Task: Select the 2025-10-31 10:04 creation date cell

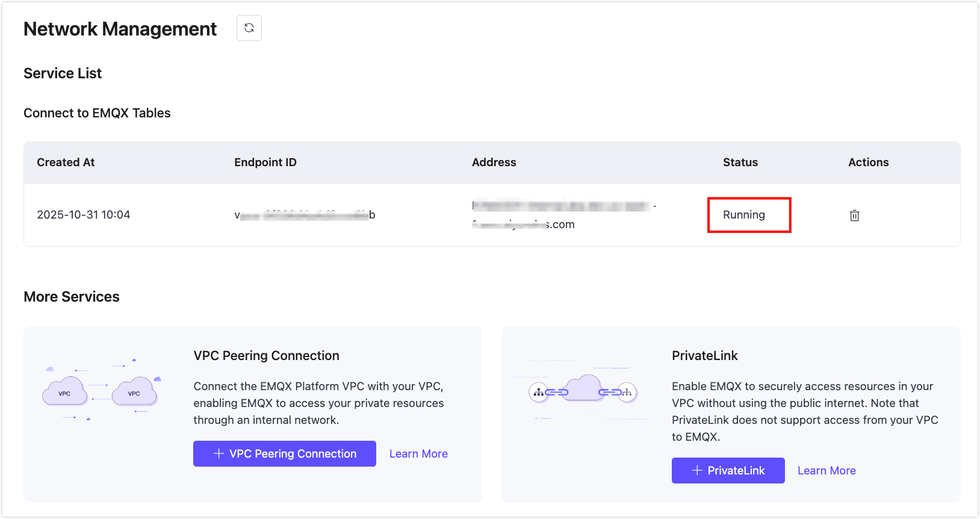Action: point(84,215)
